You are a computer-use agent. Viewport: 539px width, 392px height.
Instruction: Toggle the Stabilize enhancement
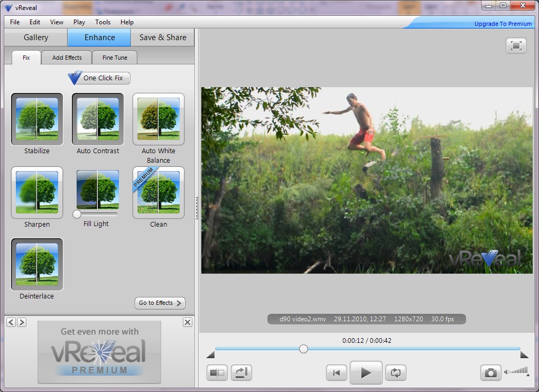(37, 119)
